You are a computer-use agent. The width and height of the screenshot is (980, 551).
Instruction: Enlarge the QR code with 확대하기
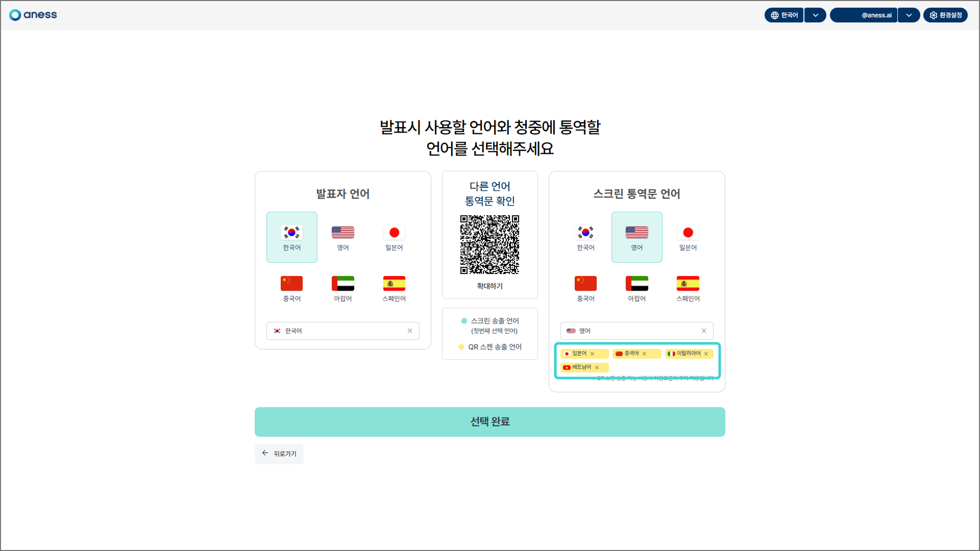pos(489,286)
